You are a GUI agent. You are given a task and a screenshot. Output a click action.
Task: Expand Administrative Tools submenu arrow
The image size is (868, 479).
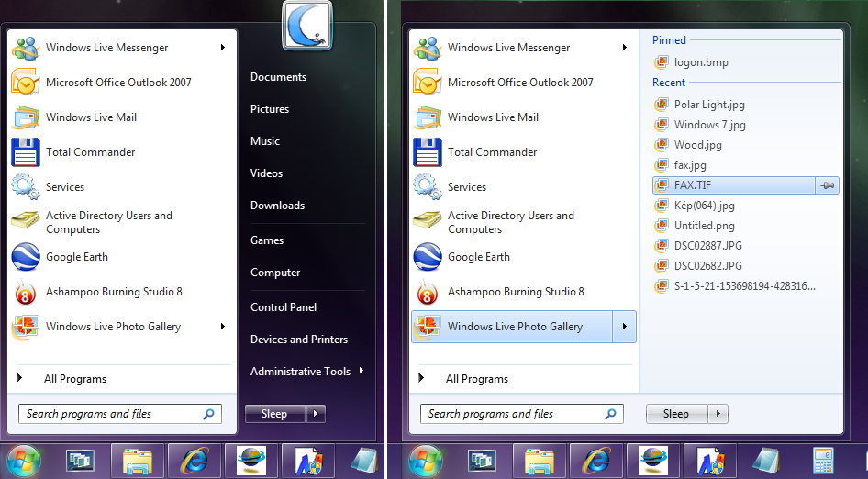pyautogui.click(x=361, y=371)
